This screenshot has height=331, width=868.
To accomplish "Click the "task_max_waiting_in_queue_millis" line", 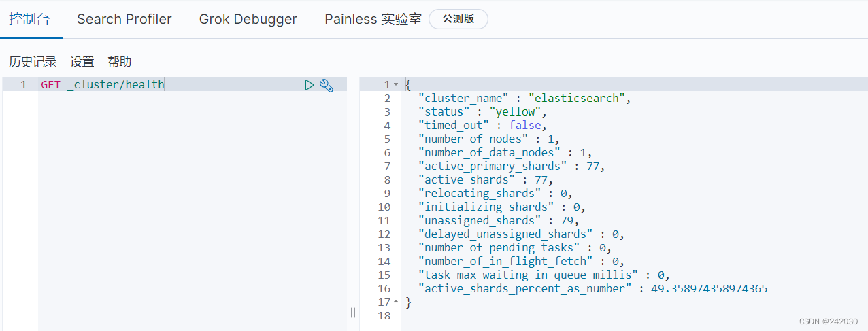I will point(545,275).
